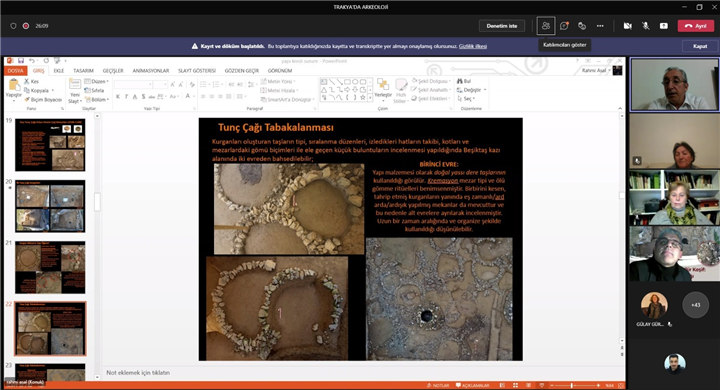Image resolution: width=720 pixels, height=390 pixels.
Task: Select slide 21 thumbnail
Action: (x=50, y=267)
